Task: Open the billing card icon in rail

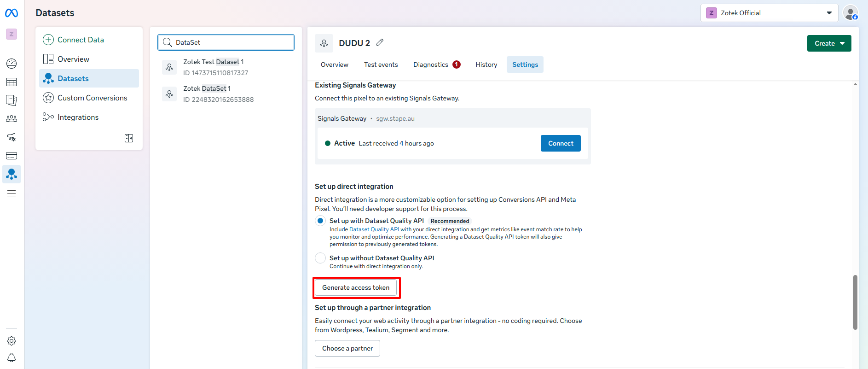Action: tap(12, 156)
